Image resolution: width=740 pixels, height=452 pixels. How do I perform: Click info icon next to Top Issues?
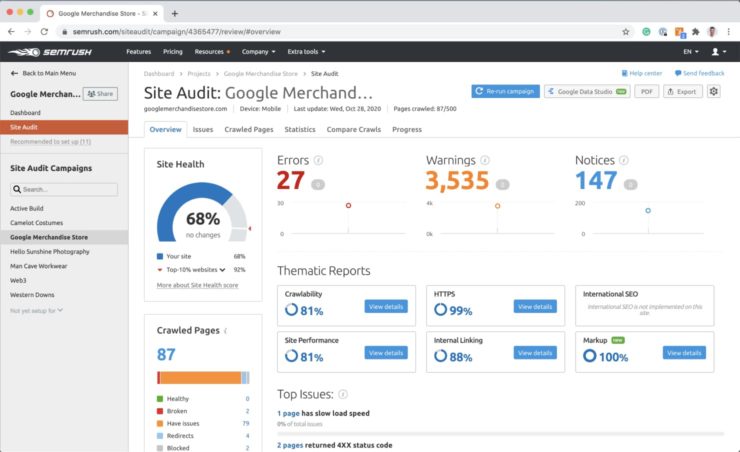(x=343, y=394)
